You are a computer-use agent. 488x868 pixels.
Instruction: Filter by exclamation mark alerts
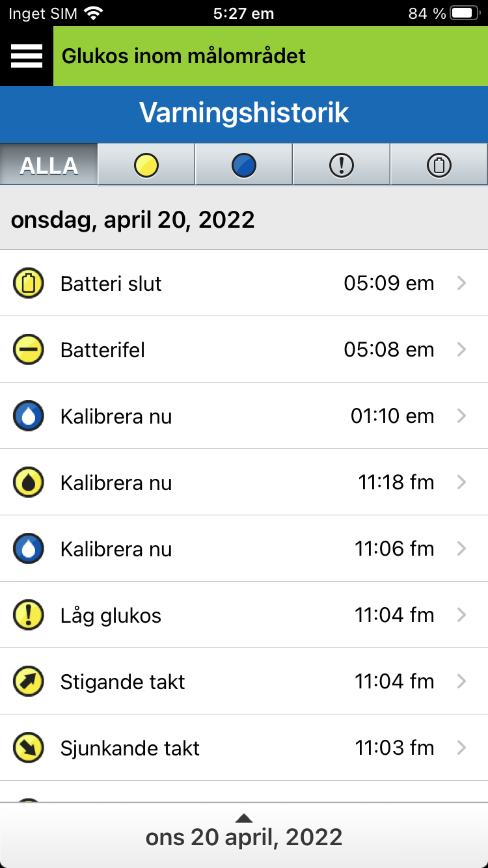342,165
